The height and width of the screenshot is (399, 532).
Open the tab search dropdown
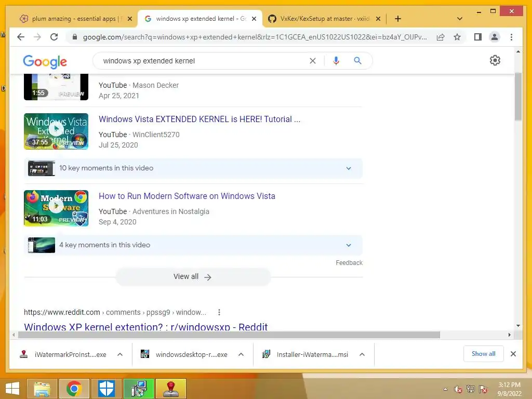coord(459,19)
